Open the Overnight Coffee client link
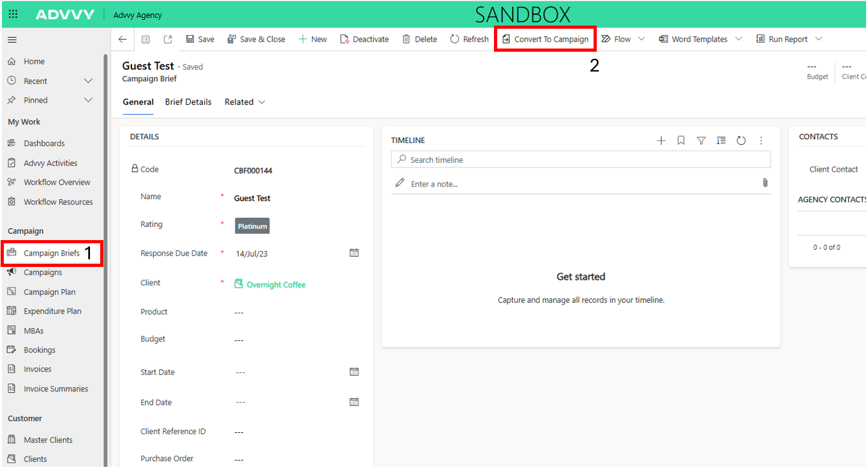868x470 pixels. coord(276,285)
